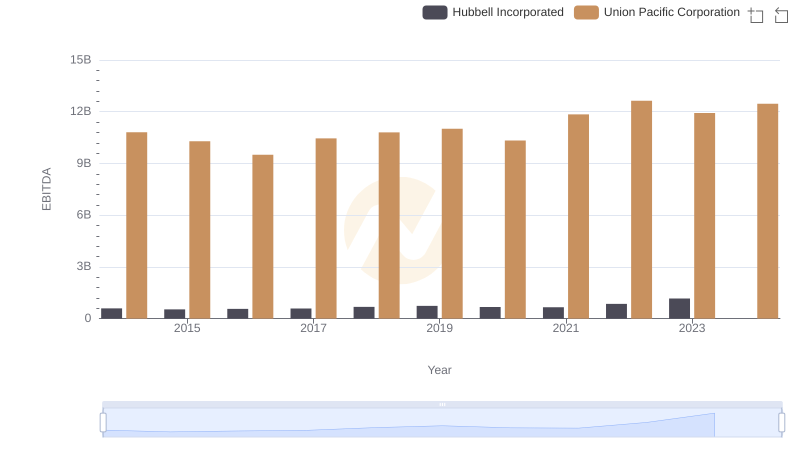Click the 2015 x-axis label
This screenshot has height=461, width=800.
187,328
